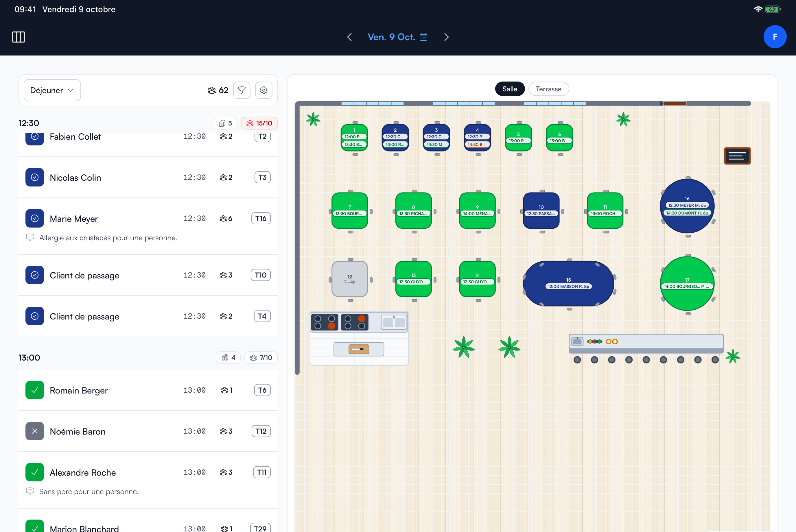Open user profile avatar F
The height and width of the screenshot is (532, 796).
click(x=775, y=37)
